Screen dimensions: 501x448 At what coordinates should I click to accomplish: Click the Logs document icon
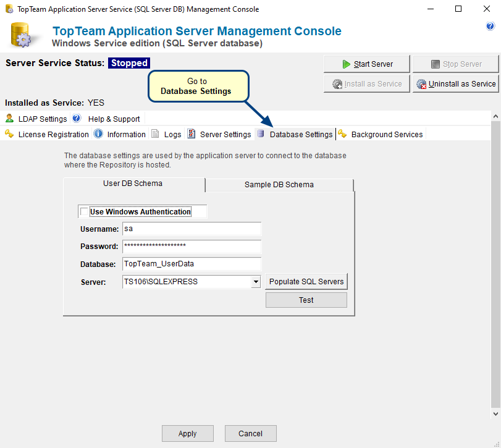(155, 134)
